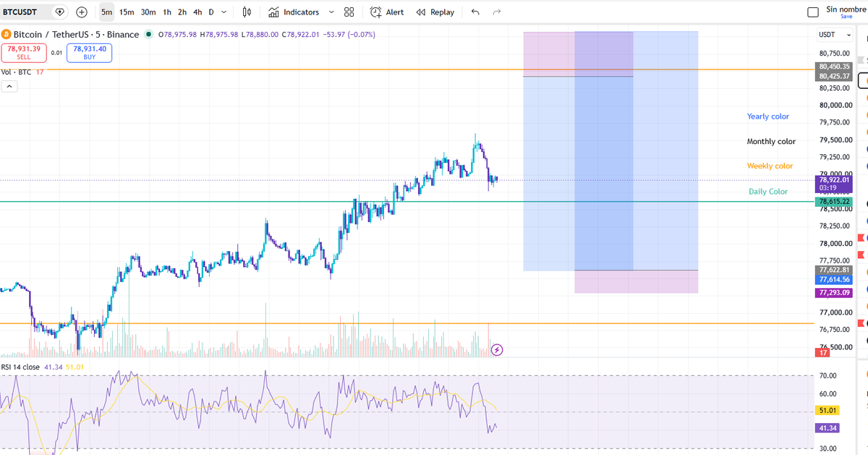Click the layout select square icon
The width and height of the screenshot is (868, 455).
813,12
